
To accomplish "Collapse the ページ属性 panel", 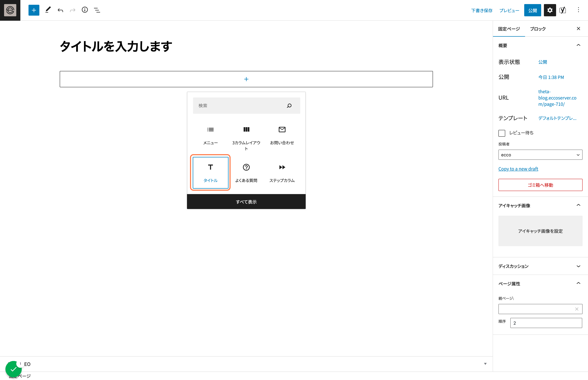I will pos(578,283).
